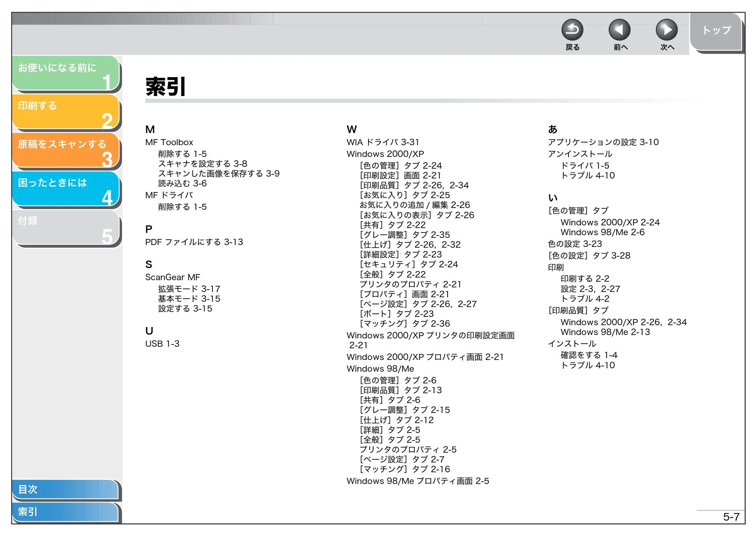Viewport: 756px width, 535px height.
Task: Click the 索引 sidebar button
Action: (x=65, y=512)
